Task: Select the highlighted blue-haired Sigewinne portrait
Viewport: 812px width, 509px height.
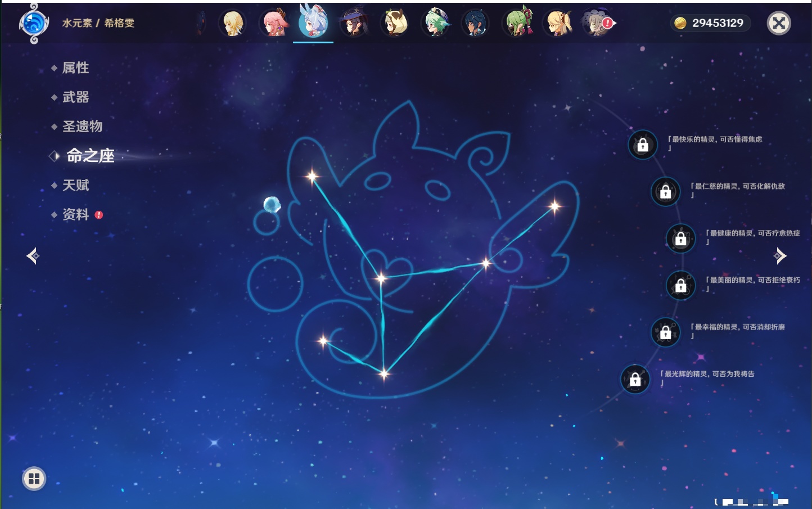Action: tap(313, 21)
